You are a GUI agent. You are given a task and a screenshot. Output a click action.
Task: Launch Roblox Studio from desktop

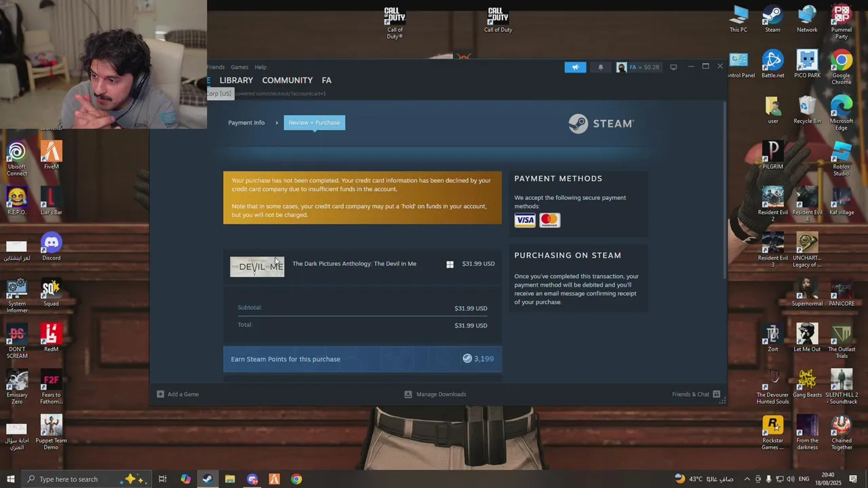pos(842,159)
